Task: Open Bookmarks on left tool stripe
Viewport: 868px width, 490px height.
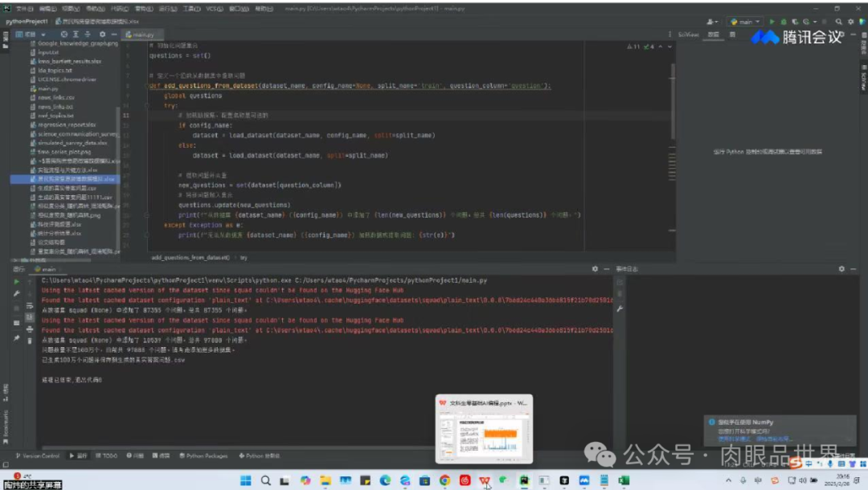Action: (6, 427)
